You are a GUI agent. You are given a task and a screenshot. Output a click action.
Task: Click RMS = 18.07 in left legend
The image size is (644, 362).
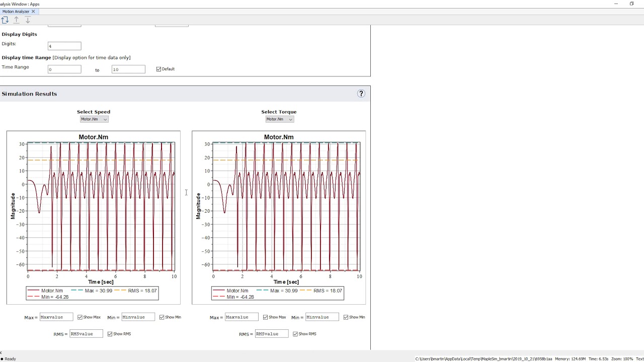tap(143, 291)
